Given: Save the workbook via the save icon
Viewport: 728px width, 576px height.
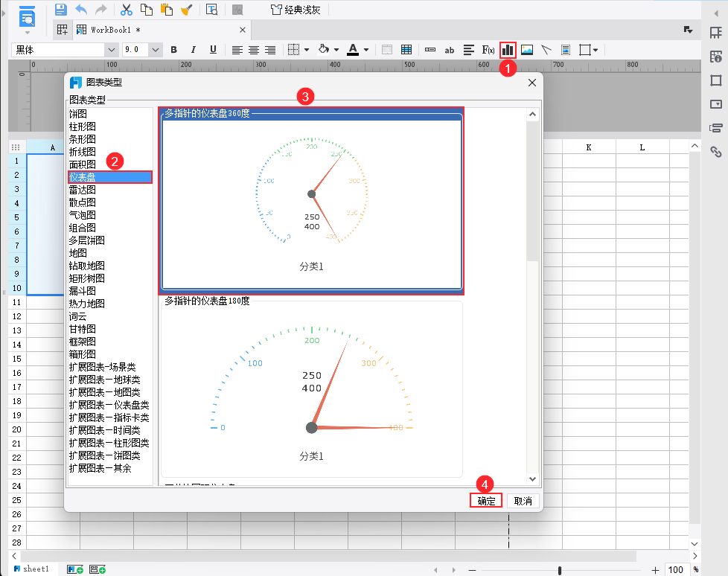Looking at the screenshot, I should click(62, 10).
